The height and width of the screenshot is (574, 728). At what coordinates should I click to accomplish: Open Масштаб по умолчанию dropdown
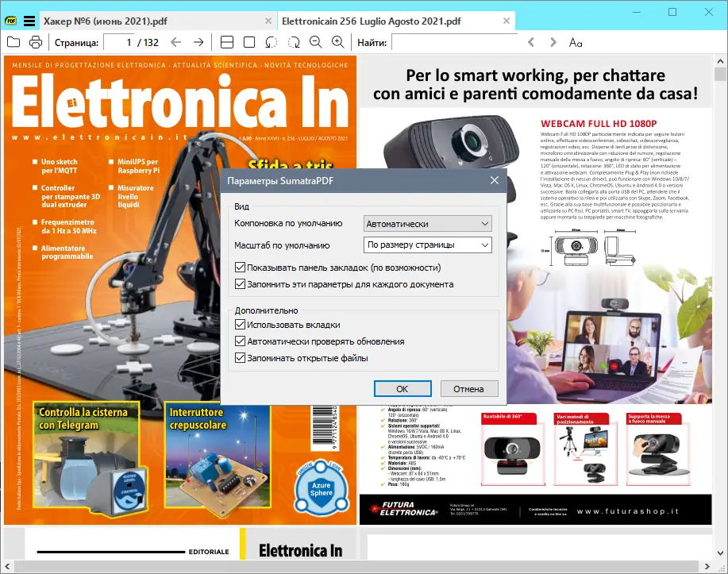pyautogui.click(x=427, y=245)
